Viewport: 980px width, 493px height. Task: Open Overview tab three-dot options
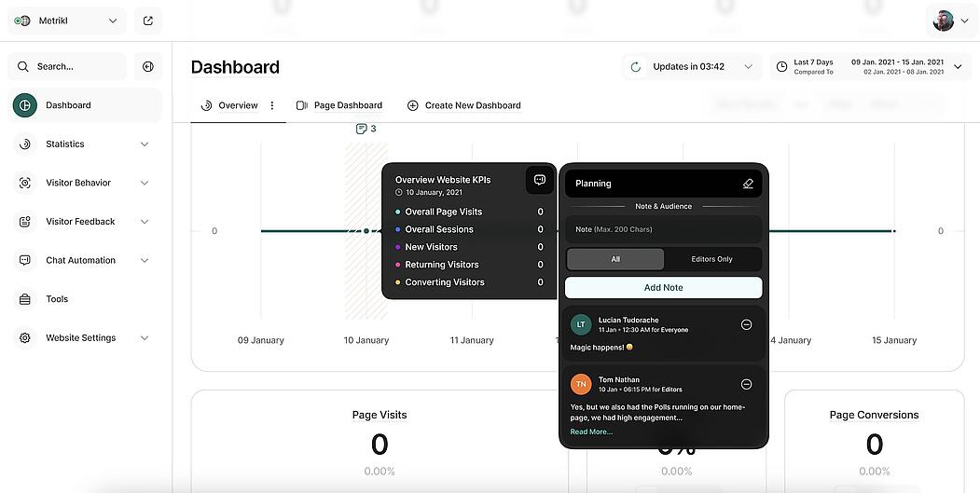(x=272, y=105)
